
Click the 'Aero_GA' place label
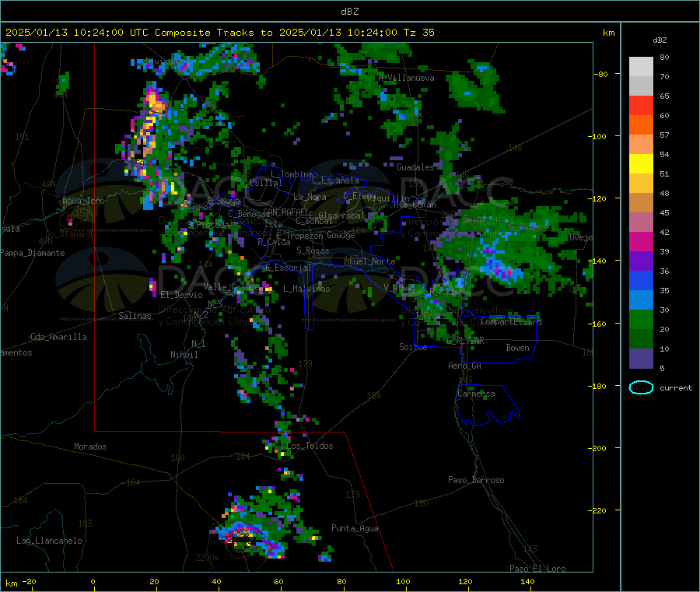(464, 366)
